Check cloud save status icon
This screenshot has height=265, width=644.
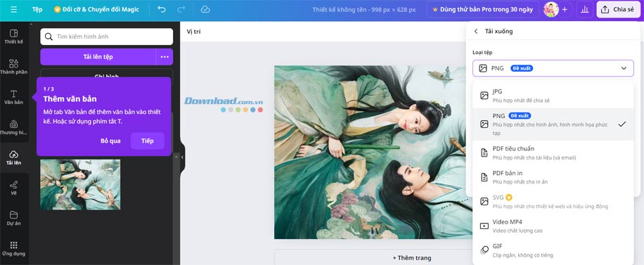click(x=205, y=9)
